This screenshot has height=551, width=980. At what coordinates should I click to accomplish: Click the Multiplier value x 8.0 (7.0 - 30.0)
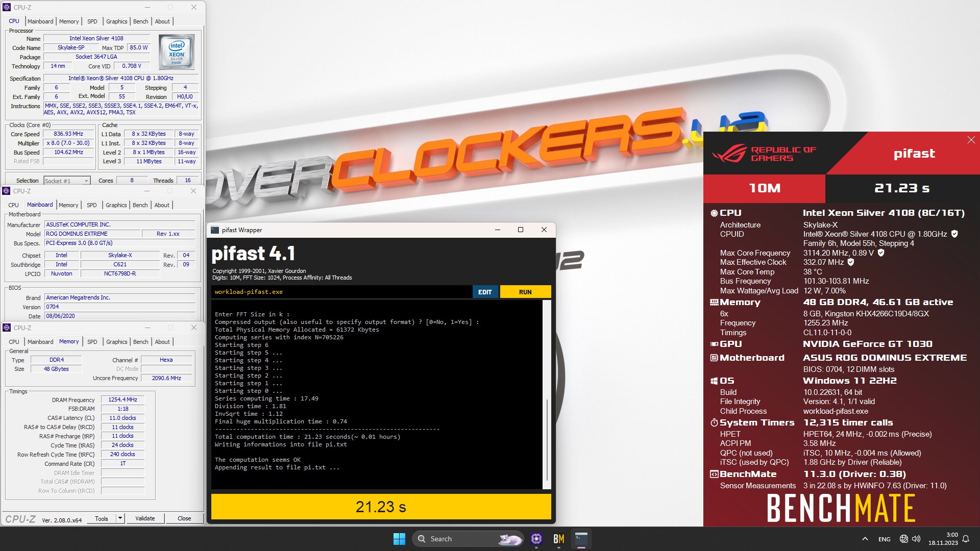point(68,143)
